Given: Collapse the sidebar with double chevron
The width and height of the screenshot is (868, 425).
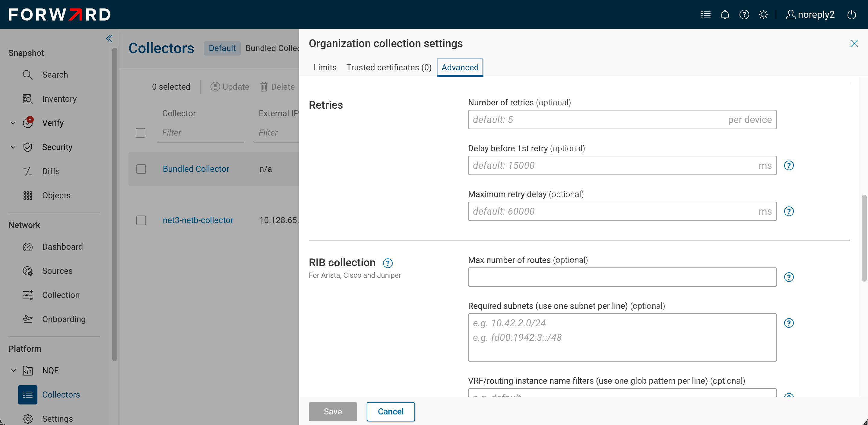Looking at the screenshot, I should click(109, 38).
